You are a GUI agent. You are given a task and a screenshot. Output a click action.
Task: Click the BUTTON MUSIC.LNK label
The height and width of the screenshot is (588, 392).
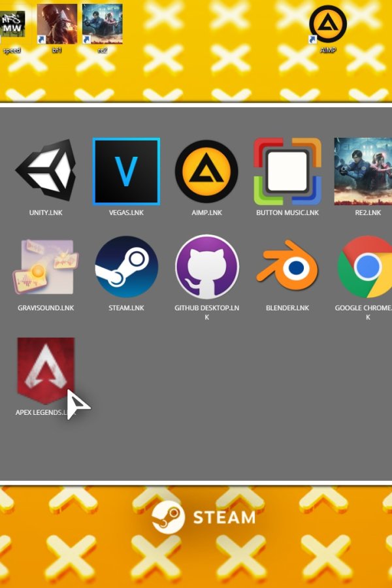click(287, 212)
